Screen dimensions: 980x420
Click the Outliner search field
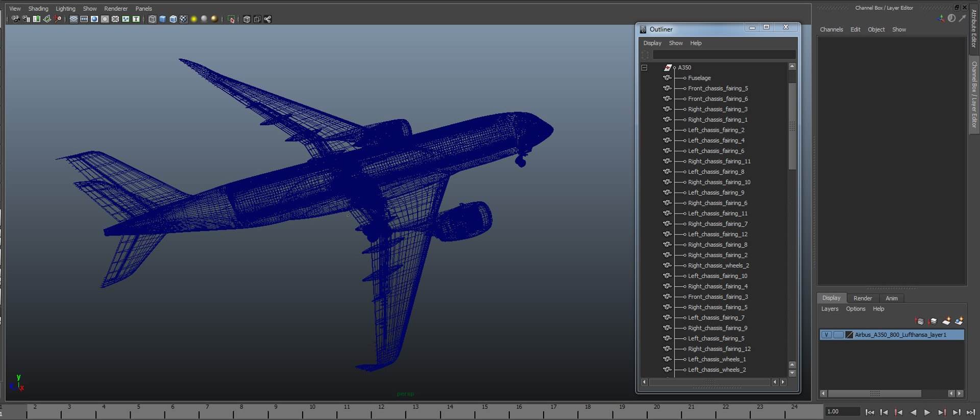pos(724,55)
